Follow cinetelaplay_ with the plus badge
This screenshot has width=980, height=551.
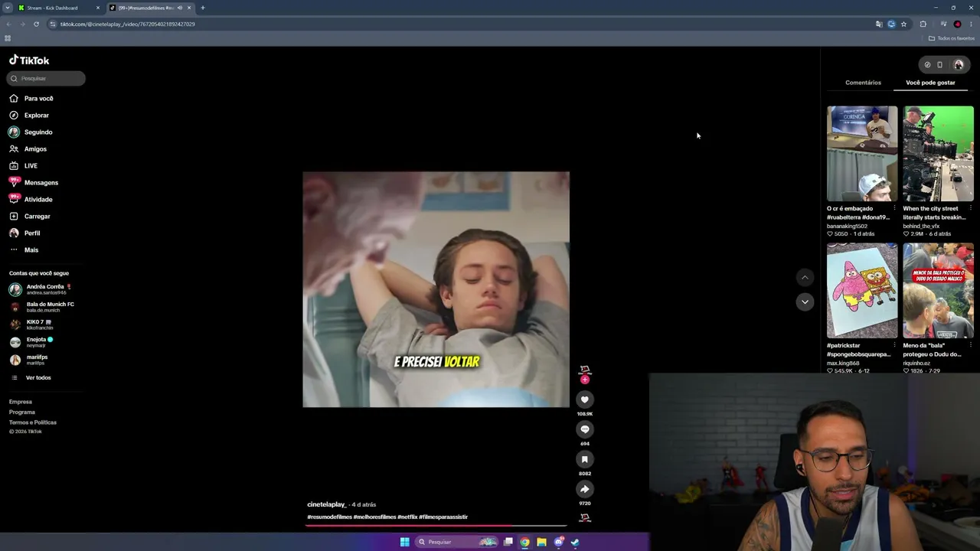[584, 380]
